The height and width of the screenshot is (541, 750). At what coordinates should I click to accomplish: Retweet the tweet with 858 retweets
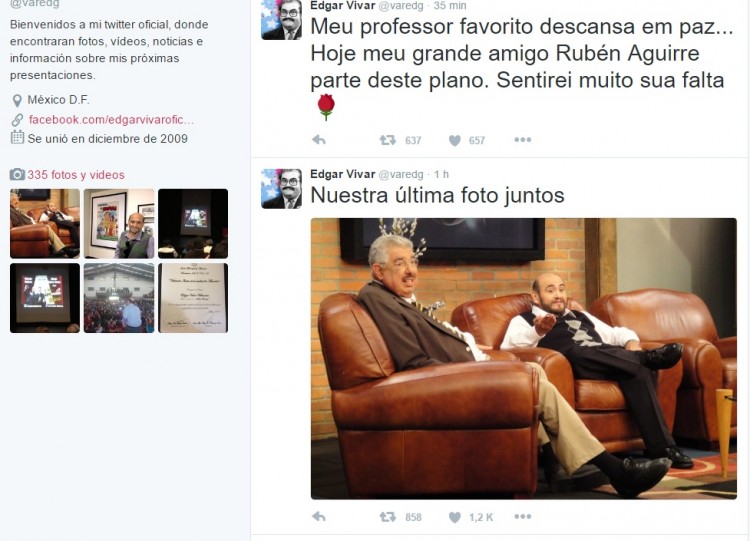pyautogui.click(x=387, y=517)
